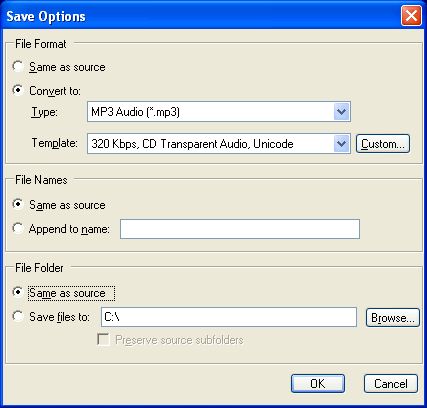The height and width of the screenshot is (408, 427).
Task: Click the 'Template:' field label
Action: point(55,143)
